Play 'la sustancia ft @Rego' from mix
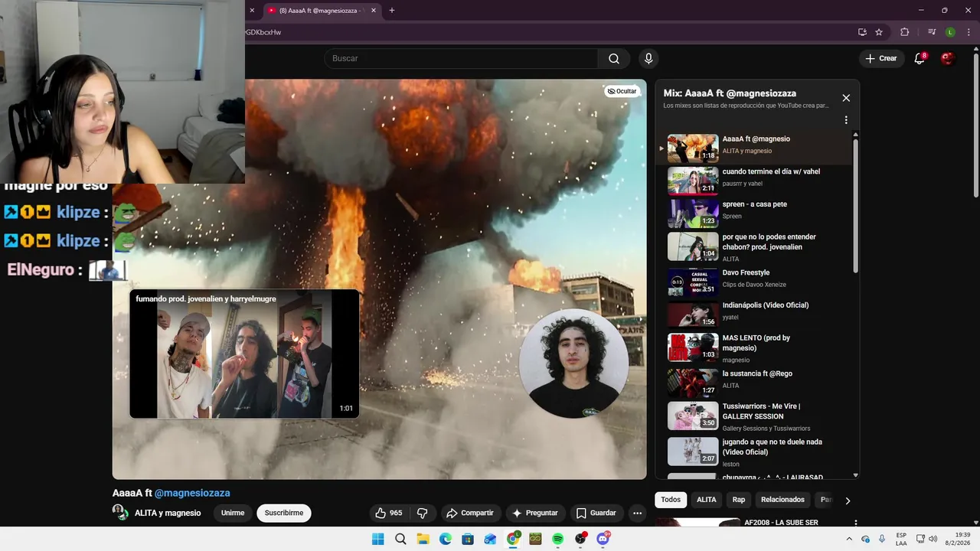 pyautogui.click(x=754, y=383)
